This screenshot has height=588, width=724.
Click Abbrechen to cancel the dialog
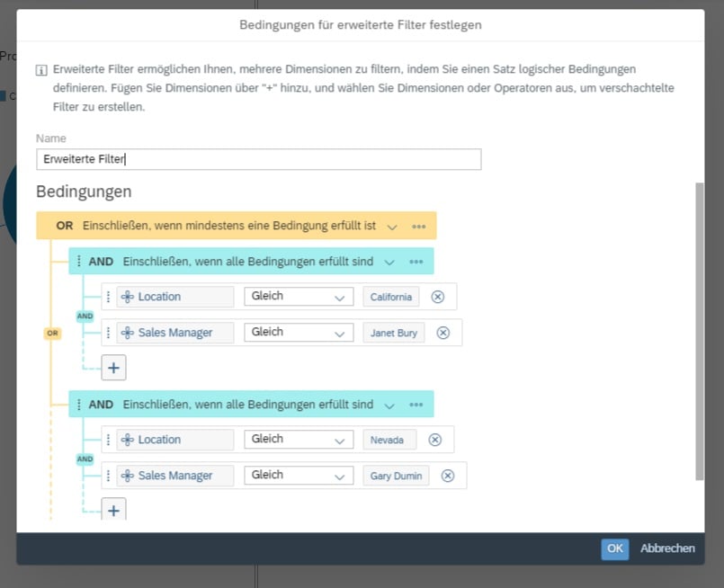point(667,548)
